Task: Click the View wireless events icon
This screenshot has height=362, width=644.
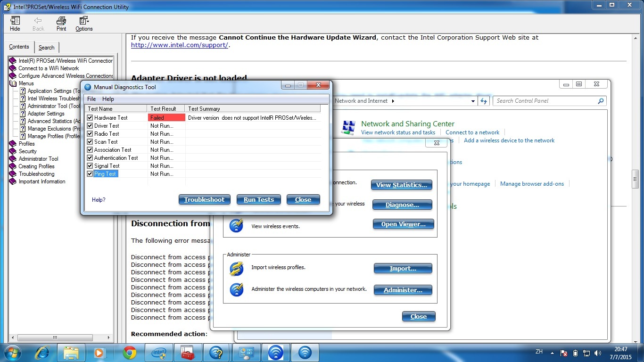Action: click(x=237, y=225)
